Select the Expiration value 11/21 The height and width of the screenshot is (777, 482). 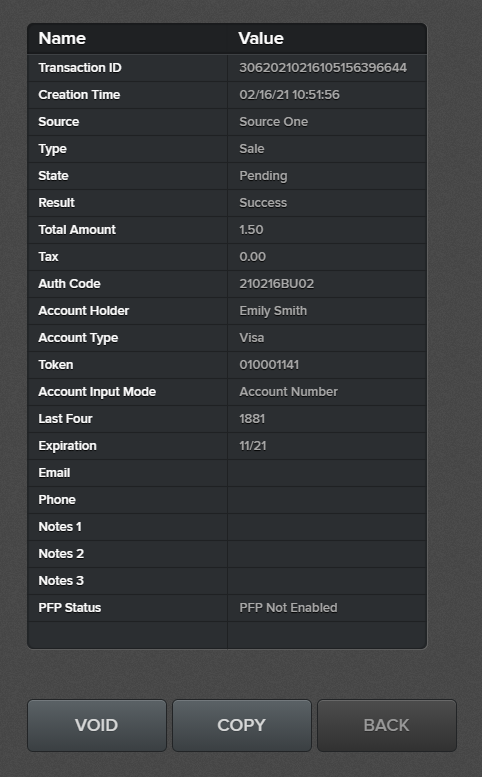253,446
